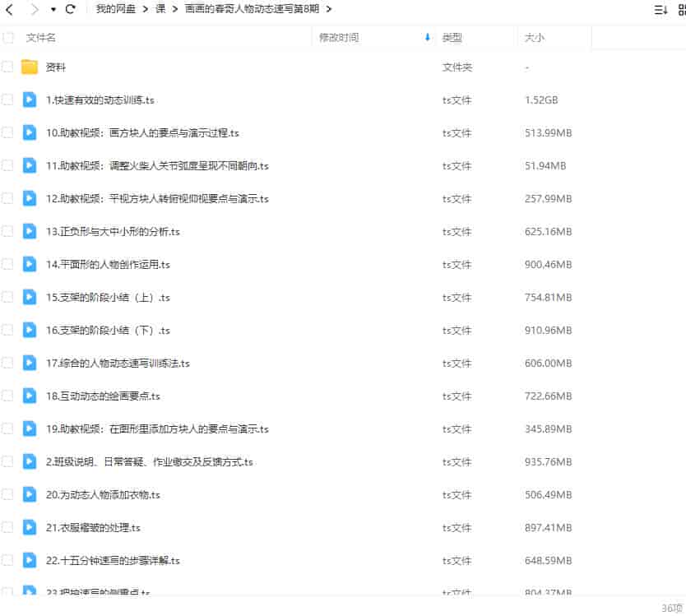The image size is (686, 616).
Task: Open the sort/list options icon at top right
Action: click(x=660, y=8)
